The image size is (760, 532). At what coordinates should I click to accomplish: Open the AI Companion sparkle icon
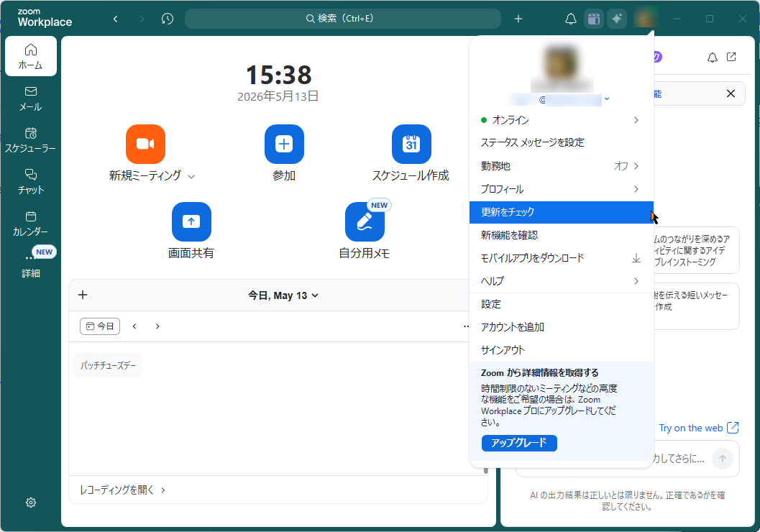coord(617,19)
